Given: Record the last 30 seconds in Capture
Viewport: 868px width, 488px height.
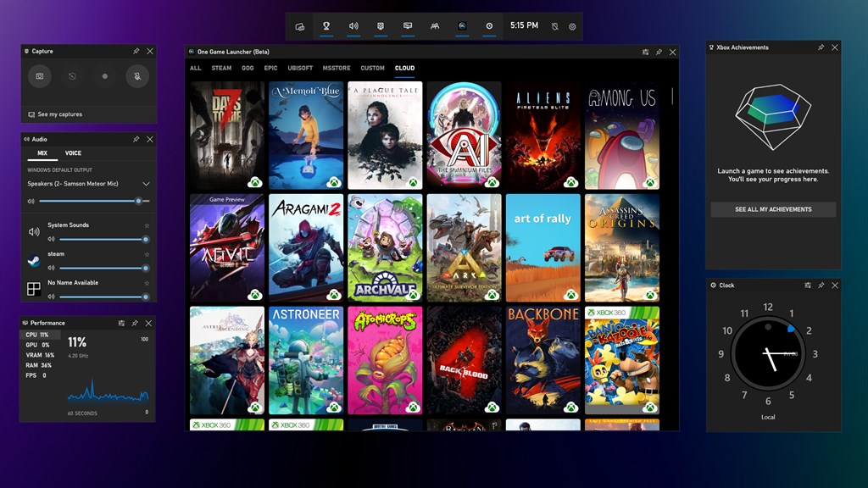Looking at the screenshot, I should point(73,76).
